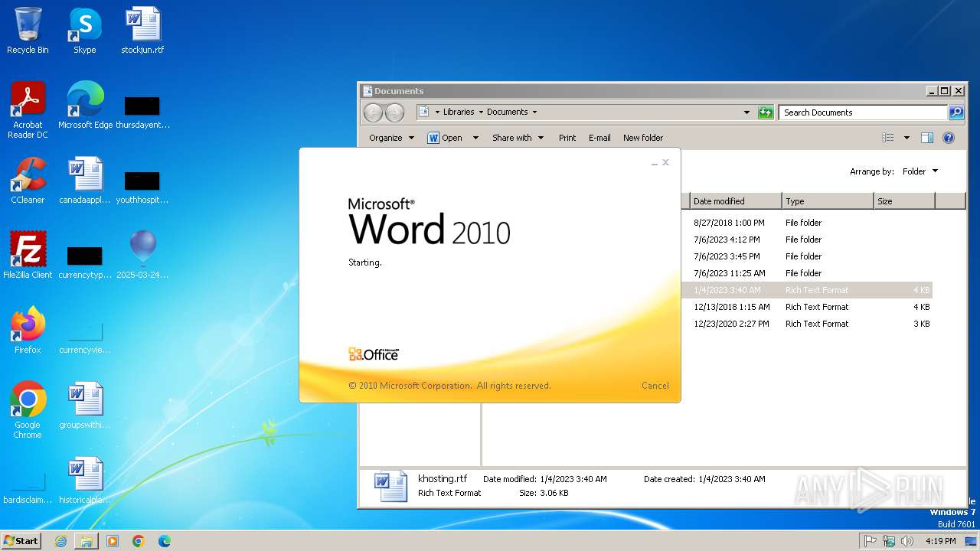This screenshot has height=551, width=980.
Task: Open Chrome from the taskbar
Action: tap(139, 541)
